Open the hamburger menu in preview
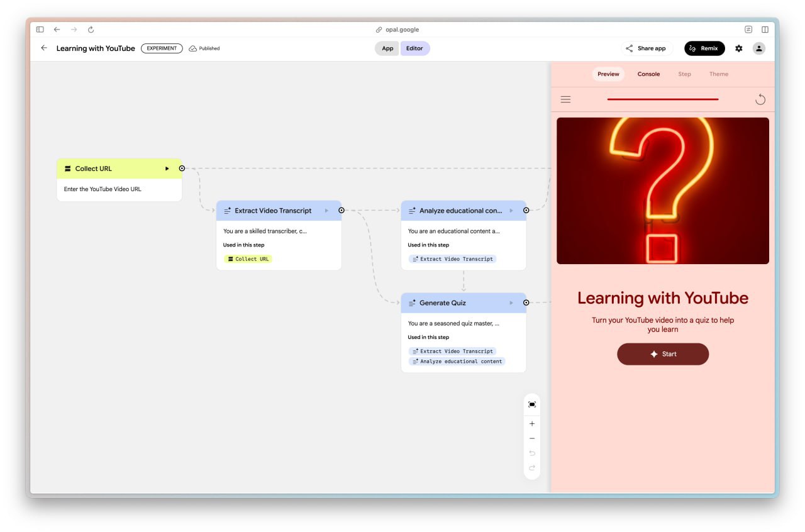Screen dimensions: 805x532 point(565,99)
